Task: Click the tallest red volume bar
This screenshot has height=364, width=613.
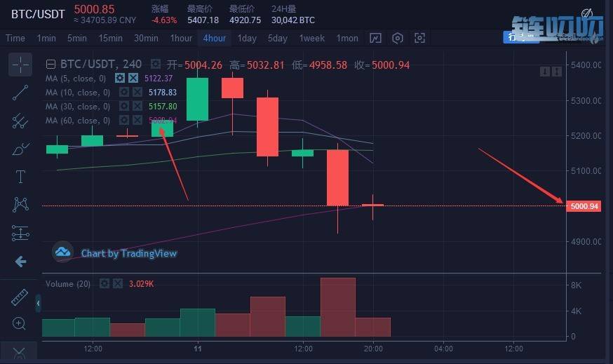Action: click(x=338, y=307)
